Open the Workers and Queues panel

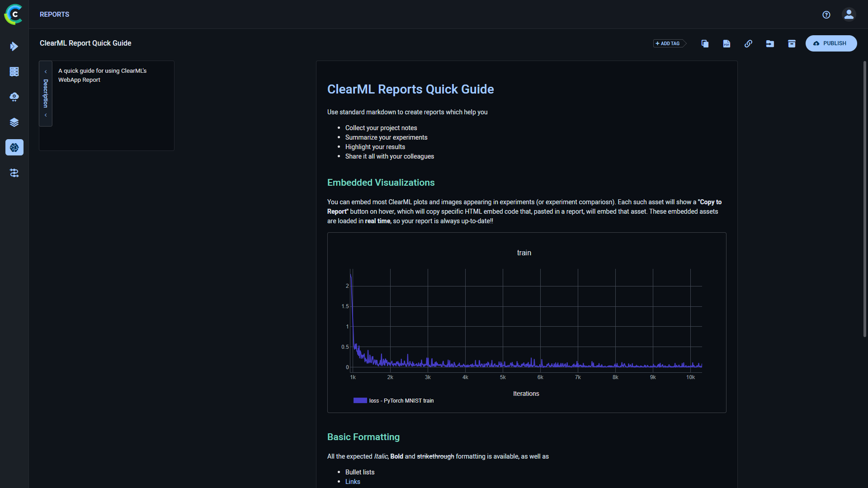point(14,97)
